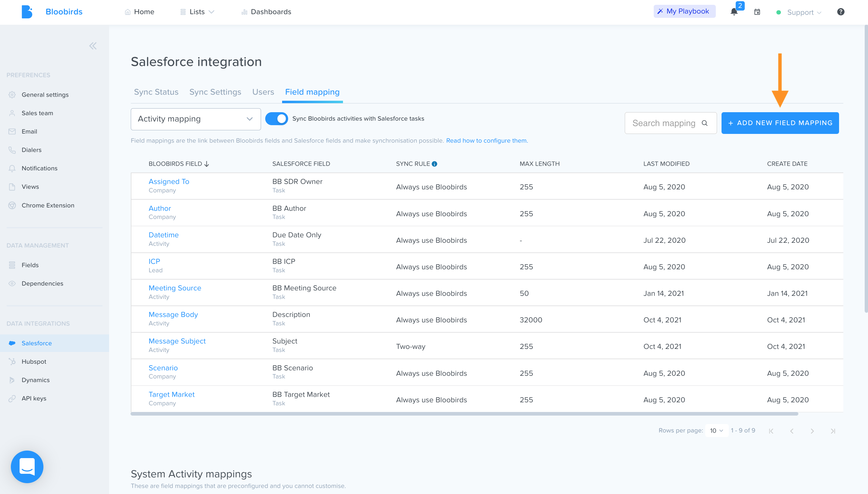Click the page vertical scrollbar
868x494 pixels.
pos(866,168)
